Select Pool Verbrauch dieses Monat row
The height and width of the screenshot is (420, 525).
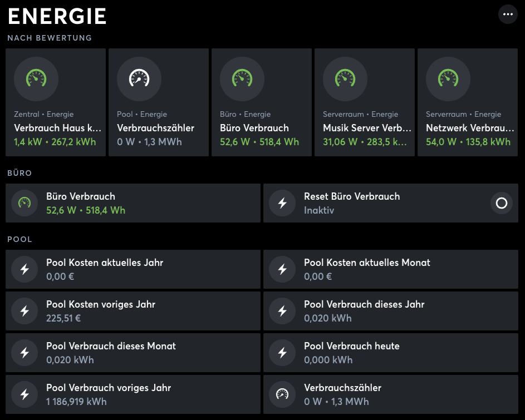point(133,353)
